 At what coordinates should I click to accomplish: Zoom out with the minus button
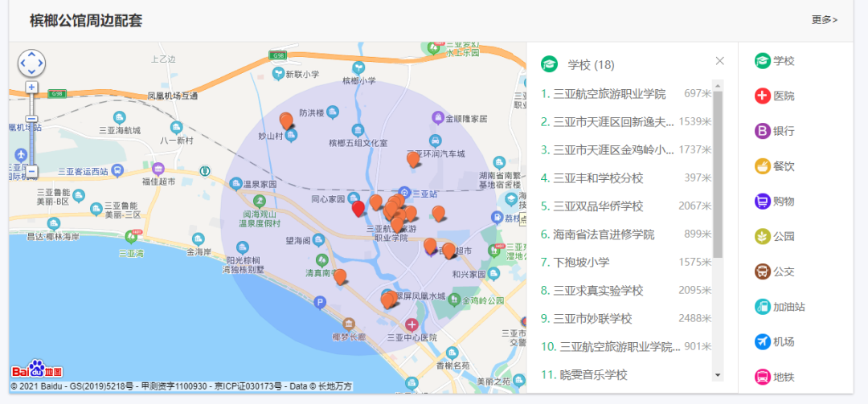32,172
